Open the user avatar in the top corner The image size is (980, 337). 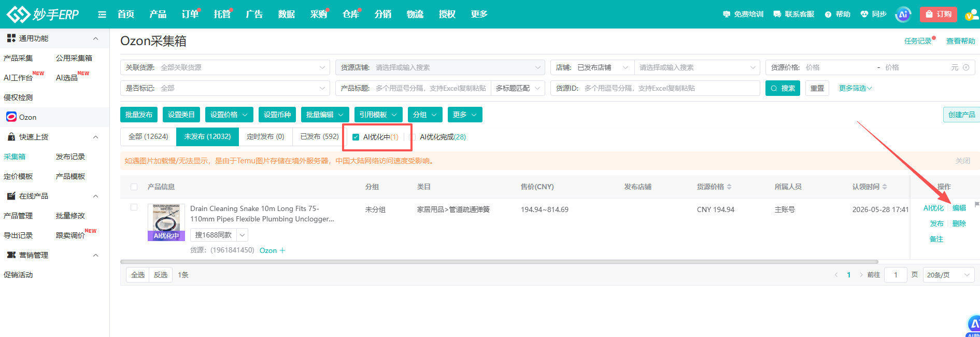tap(971, 15)
